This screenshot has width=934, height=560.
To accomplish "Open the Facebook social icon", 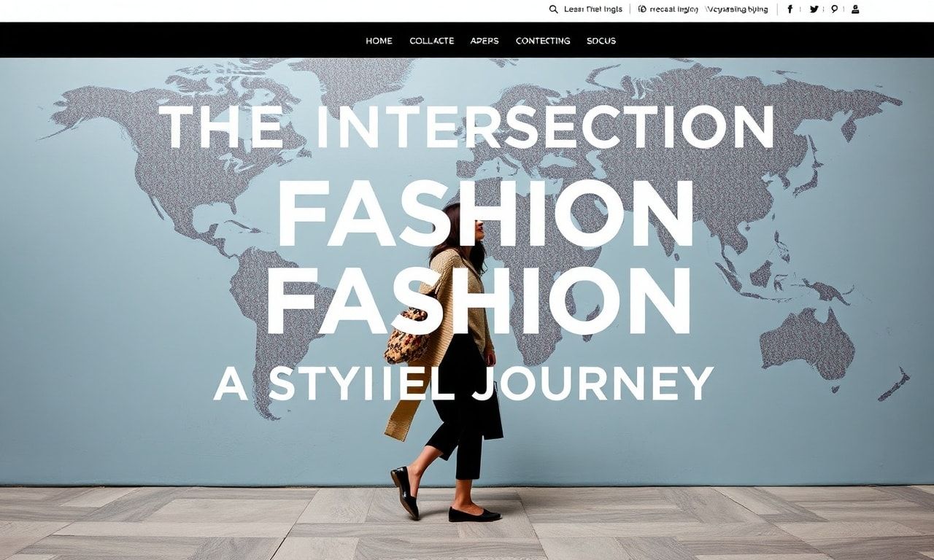I will point(790,9).
